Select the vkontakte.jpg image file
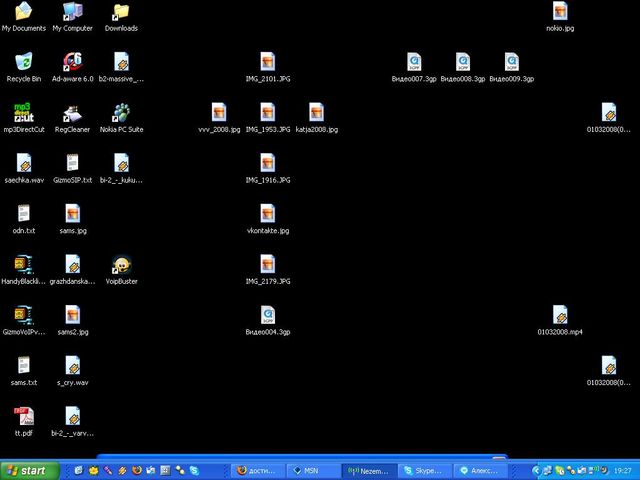 point(267,214)
